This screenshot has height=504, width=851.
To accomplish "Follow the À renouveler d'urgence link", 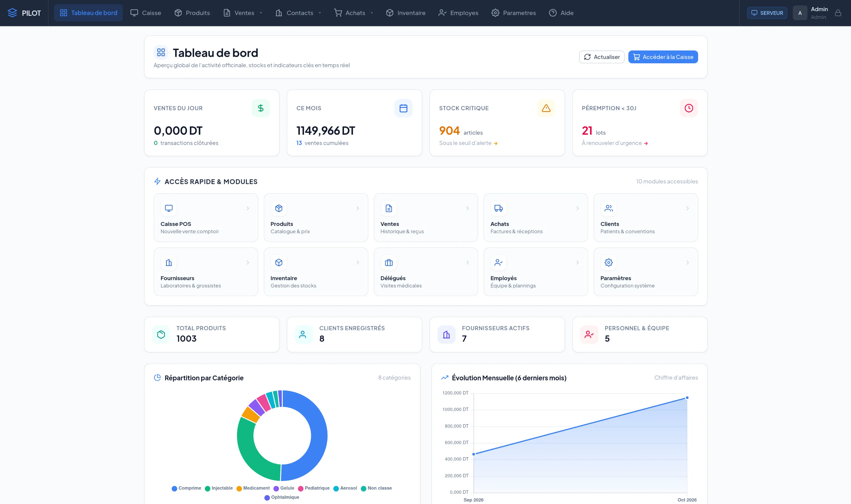I will pyautogui.click(x=615, y=143).
